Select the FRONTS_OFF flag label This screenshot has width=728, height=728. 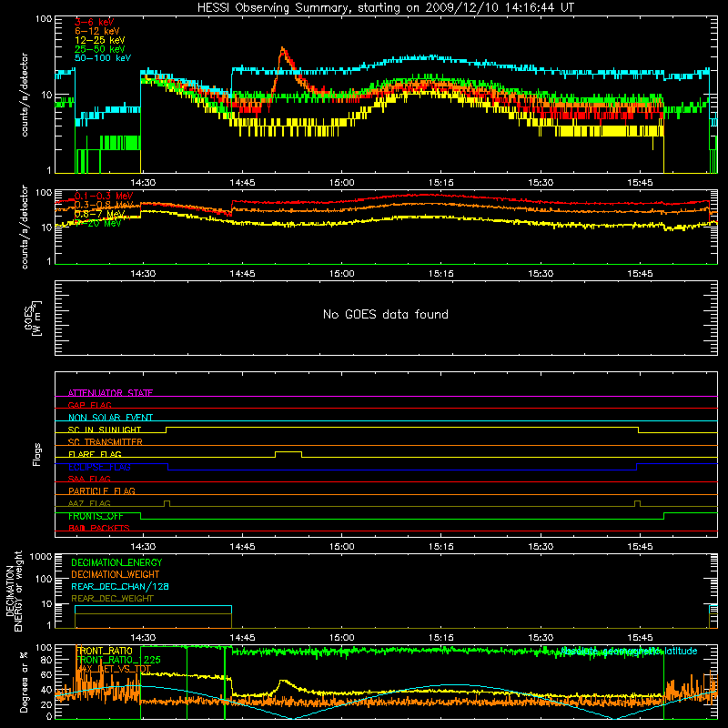click(x=96, y=516)
